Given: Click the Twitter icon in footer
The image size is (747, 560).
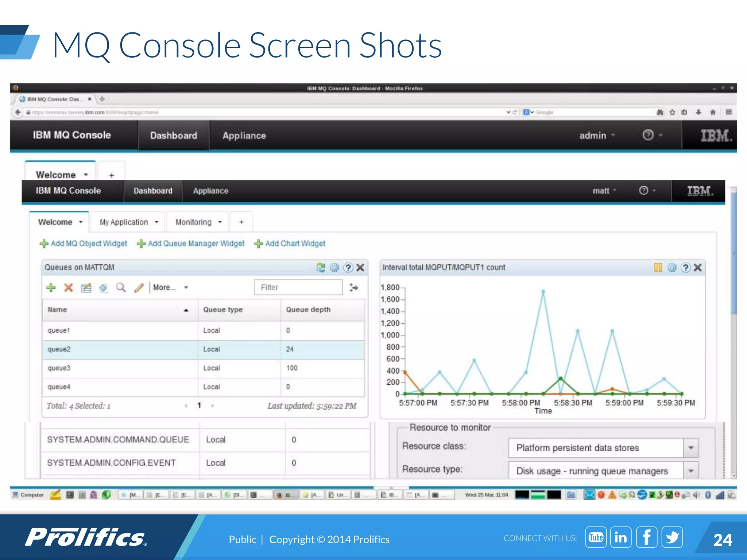Looking at the screenshot, I should (672, 537).
